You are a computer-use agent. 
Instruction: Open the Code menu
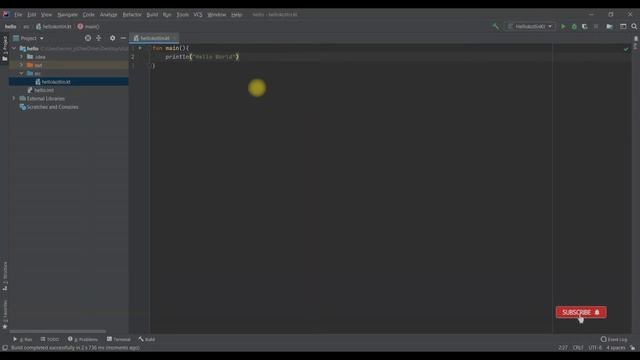[89, 14]
